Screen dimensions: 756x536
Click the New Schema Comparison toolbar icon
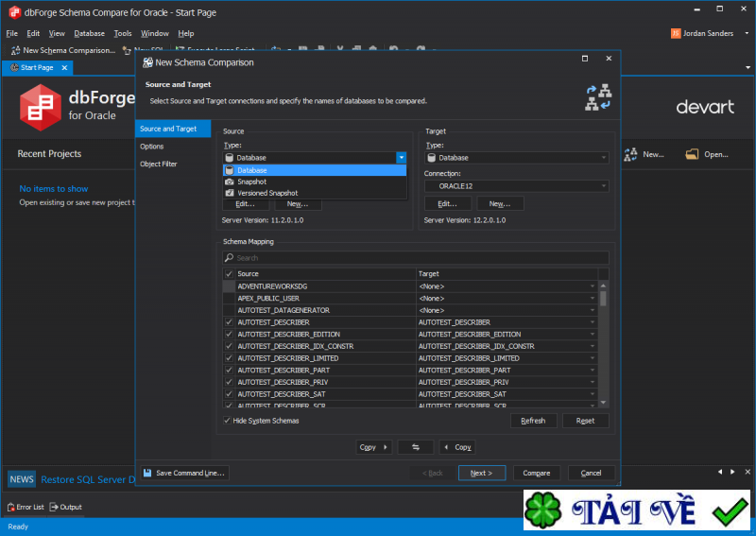coord(15,50)
